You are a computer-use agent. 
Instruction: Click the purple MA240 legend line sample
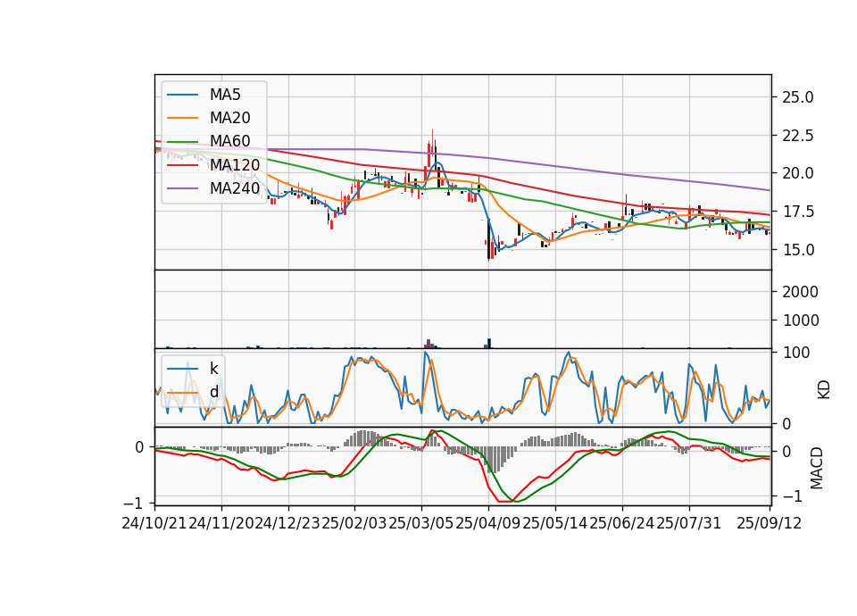tap(182, 188)
